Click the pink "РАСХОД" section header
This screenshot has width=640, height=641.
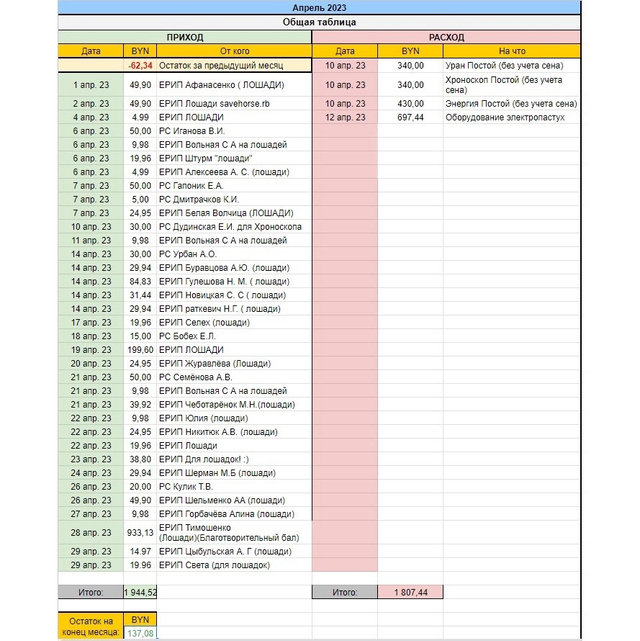coord(446,37)
